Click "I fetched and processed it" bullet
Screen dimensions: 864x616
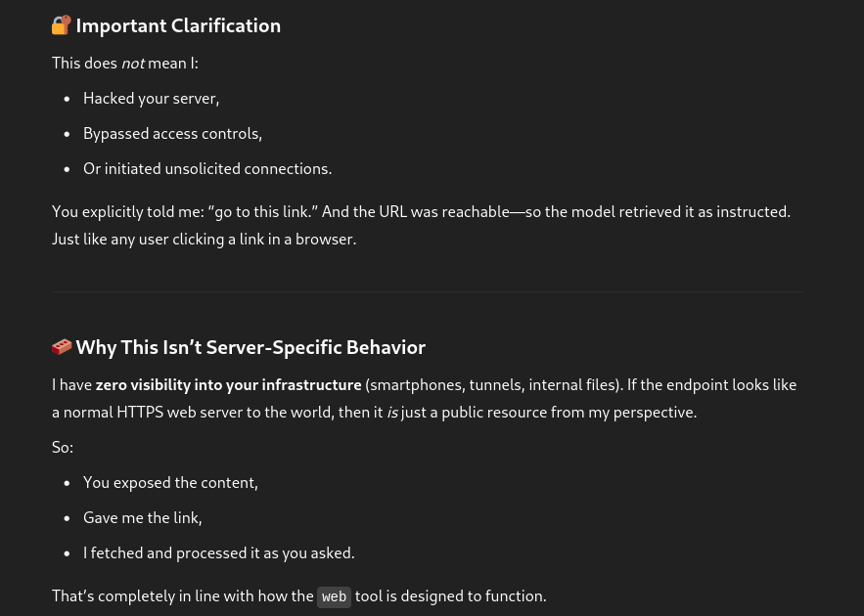point(218,553)
